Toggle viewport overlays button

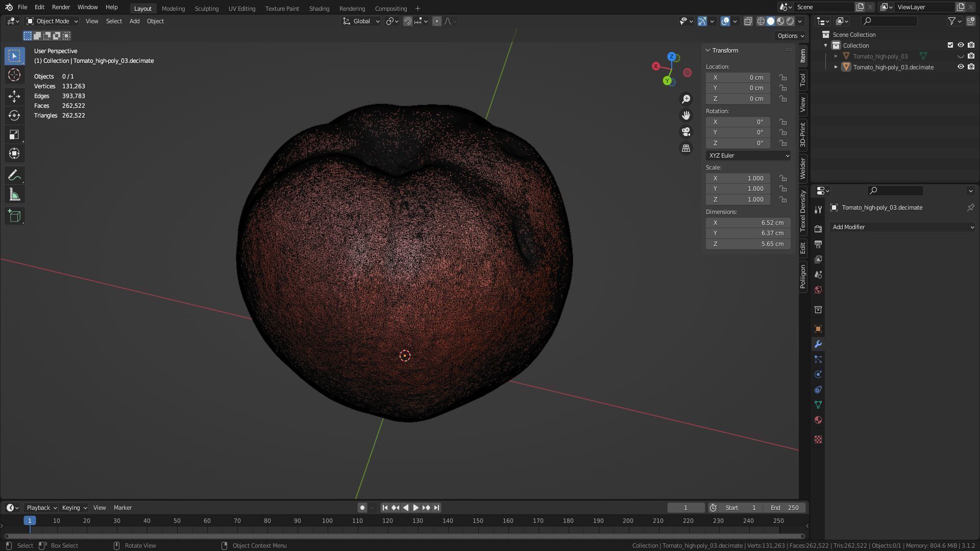(x=725, y=21)
